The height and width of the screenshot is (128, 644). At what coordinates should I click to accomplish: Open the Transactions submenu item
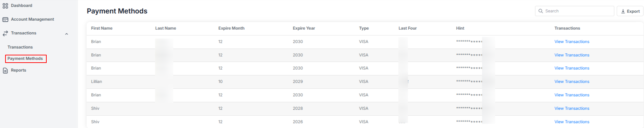(20, 47)
